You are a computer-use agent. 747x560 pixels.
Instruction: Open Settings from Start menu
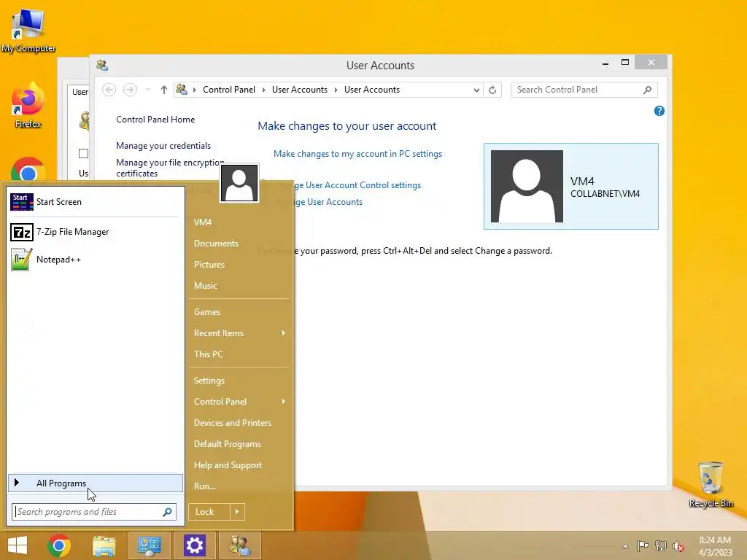coord(209,381)
